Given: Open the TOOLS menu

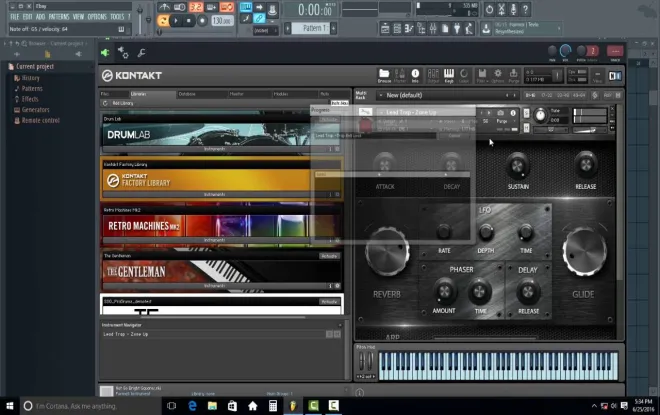Looking at the screenshot, I should [x=117, y=17].
